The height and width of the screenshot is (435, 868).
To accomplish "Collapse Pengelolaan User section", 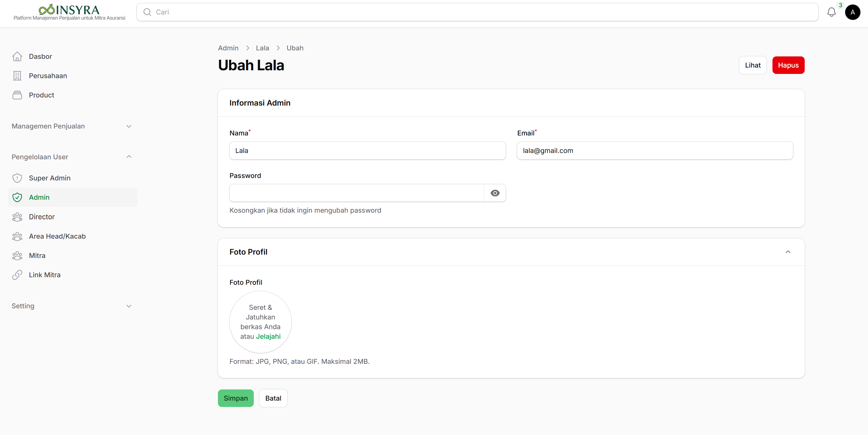I will (x=72, y=157).
